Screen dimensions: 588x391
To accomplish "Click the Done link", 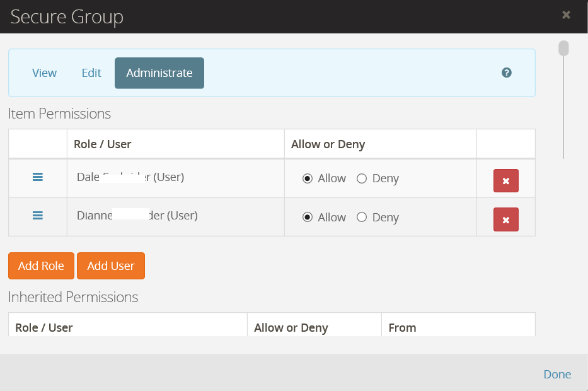I will point(557,374).
